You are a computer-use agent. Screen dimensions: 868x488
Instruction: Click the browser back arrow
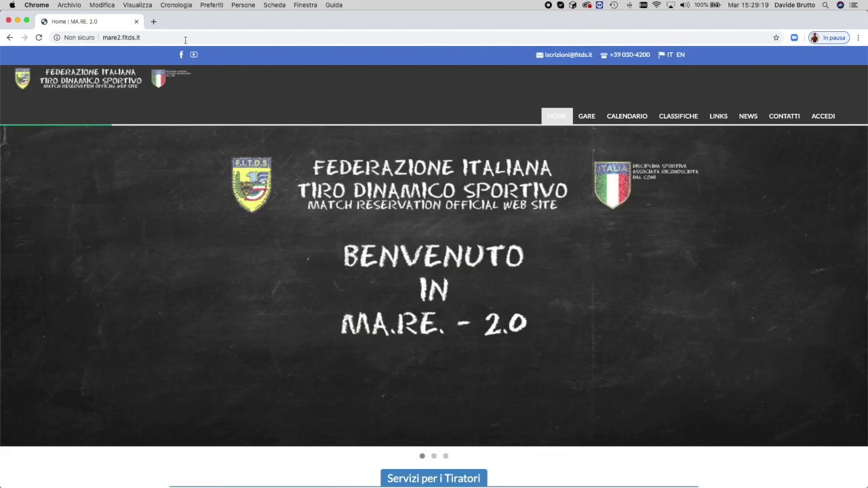pos(9,37)
